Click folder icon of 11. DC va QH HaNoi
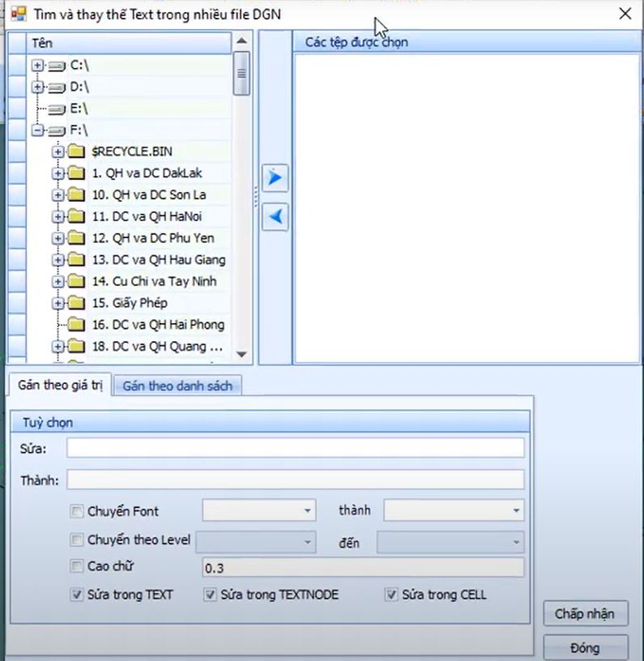Viewport: 644px width, 661px height. pos(76,215)
